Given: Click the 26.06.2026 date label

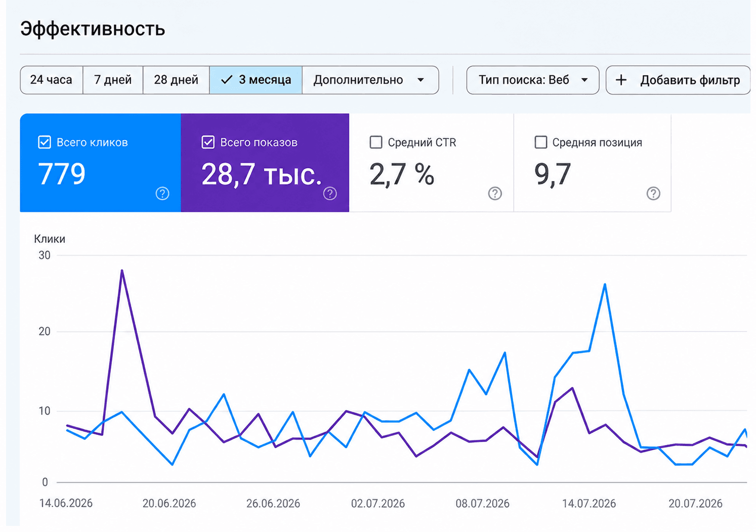Looking at the screenshot, I should click(x=273, y=503).
